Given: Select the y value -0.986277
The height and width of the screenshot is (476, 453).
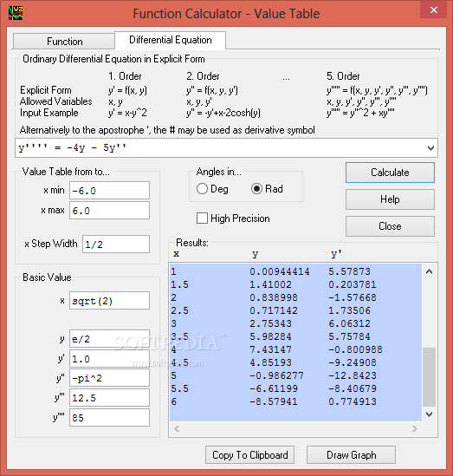Looking at the screenshot, I should tap(276, 375).
